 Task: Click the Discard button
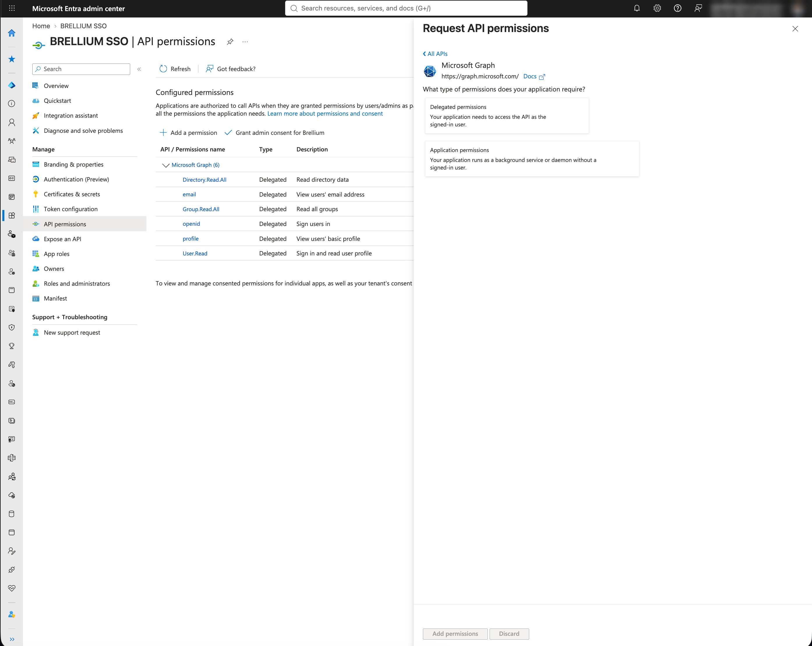[x=509, y=633]
